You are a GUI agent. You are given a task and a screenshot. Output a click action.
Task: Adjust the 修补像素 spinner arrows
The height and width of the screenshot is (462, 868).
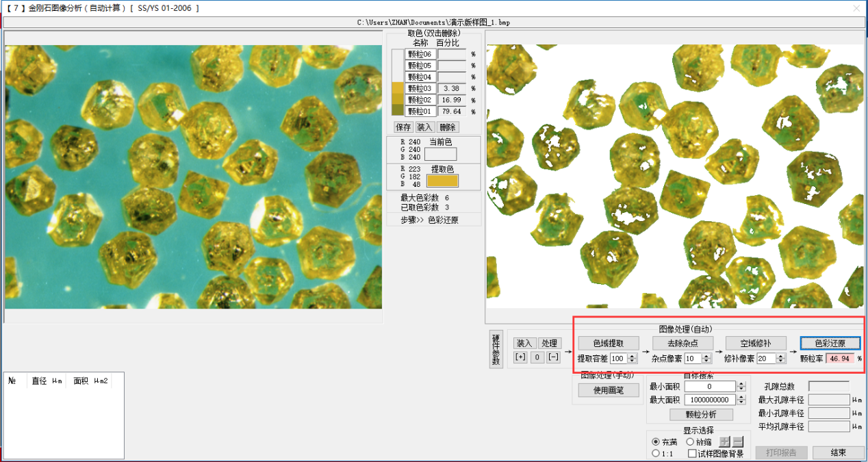780,358
